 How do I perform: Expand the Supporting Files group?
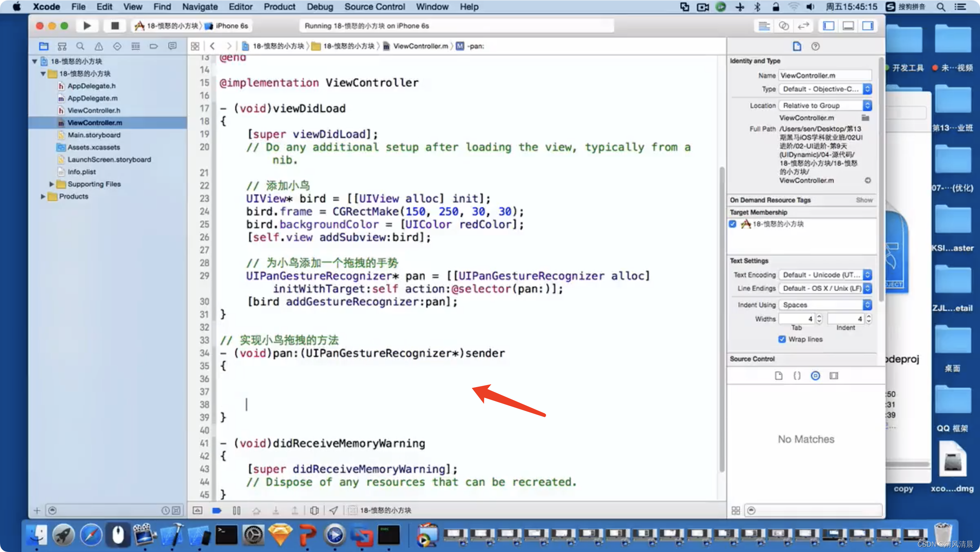[x=51, y=184]
